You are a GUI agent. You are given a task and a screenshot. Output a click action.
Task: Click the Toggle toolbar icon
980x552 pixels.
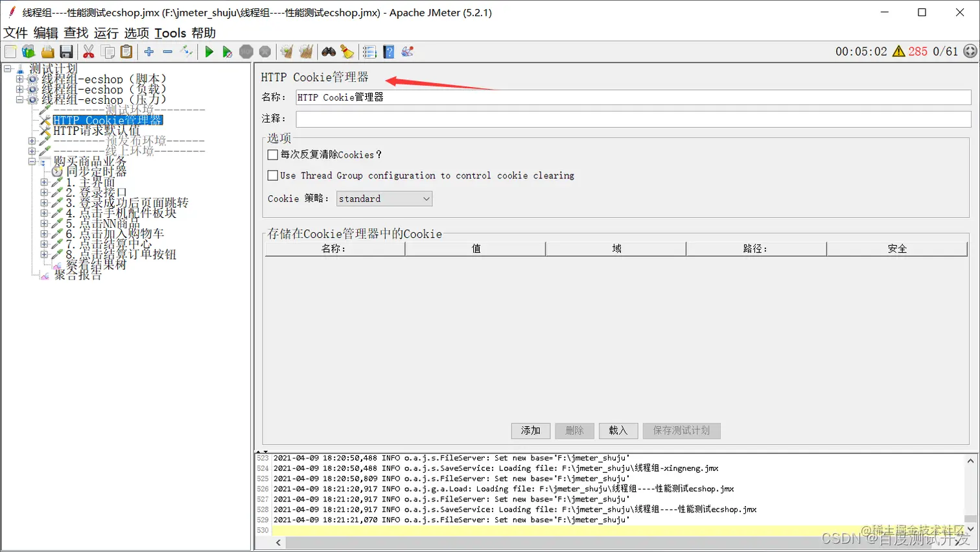187,52
